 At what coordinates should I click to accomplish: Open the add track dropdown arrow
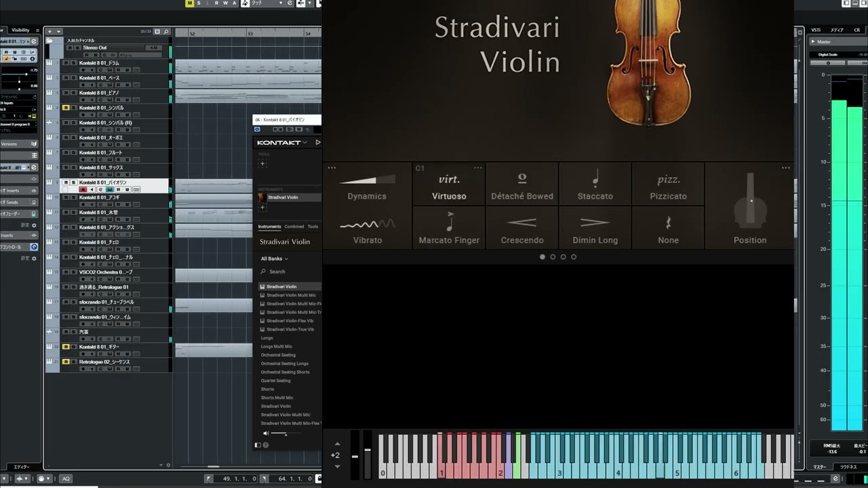click(58, 31)
